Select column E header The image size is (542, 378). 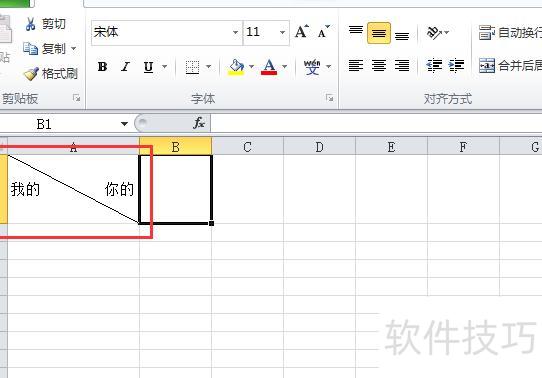(391, 147)
